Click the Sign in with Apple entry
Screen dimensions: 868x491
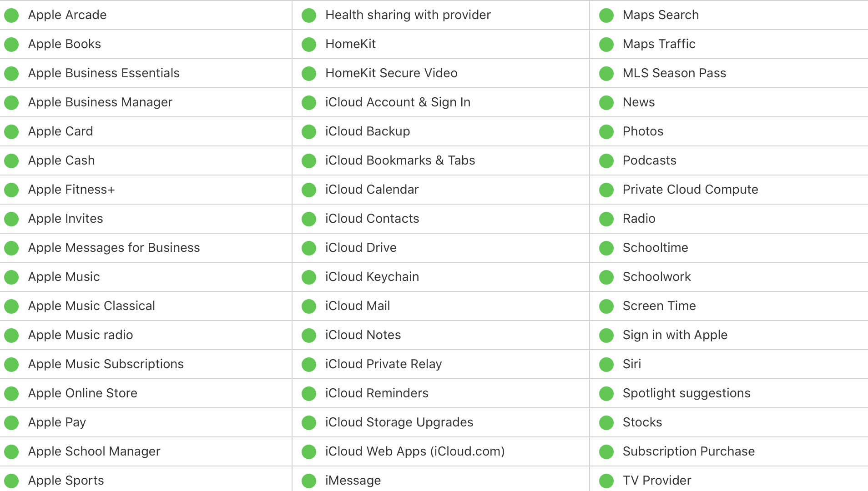click(x=675, y=335)
